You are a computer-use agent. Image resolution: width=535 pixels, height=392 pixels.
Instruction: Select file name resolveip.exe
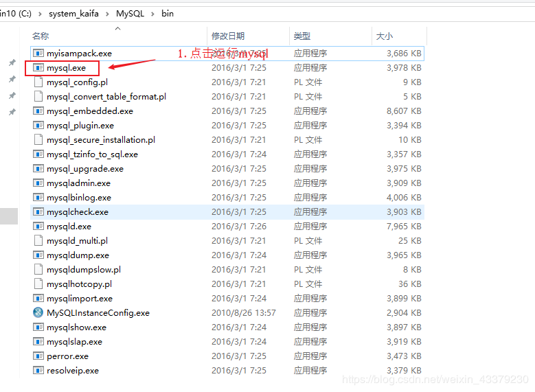[x=73, y=371]
